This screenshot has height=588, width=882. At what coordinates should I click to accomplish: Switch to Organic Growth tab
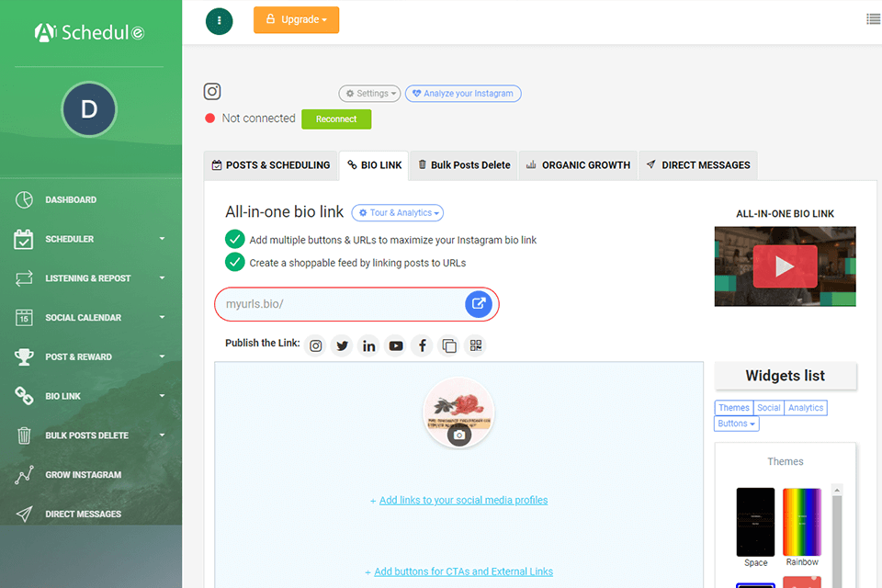pos(578,165)
